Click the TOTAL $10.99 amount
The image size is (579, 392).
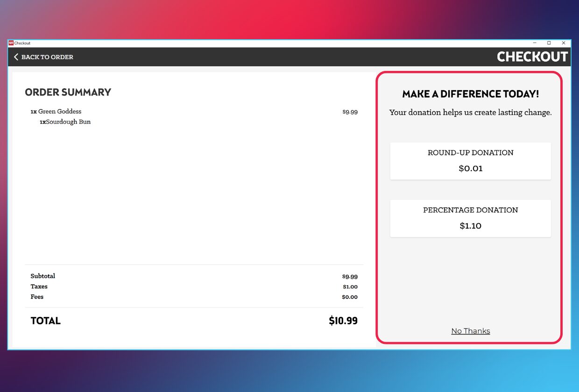[343, 321]
